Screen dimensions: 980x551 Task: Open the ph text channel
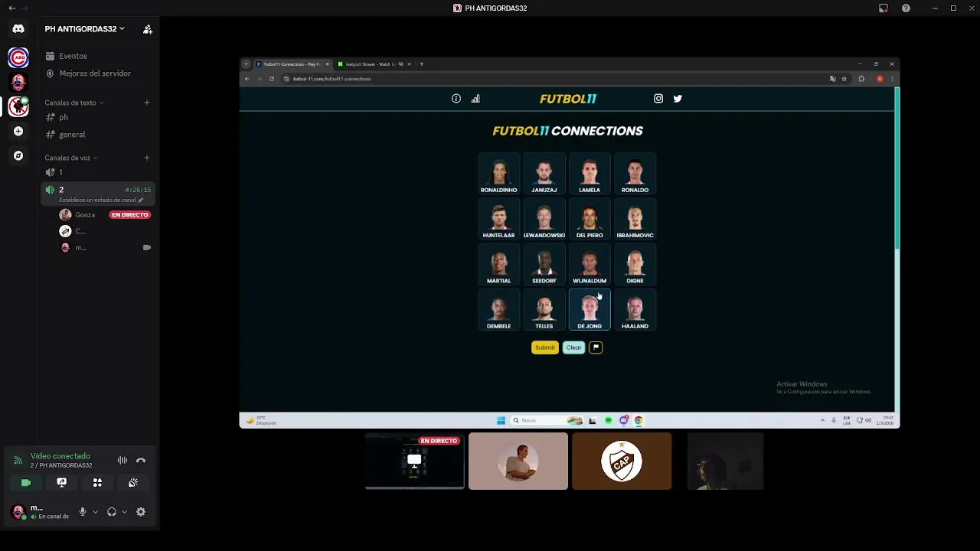(x=98, y=117)
